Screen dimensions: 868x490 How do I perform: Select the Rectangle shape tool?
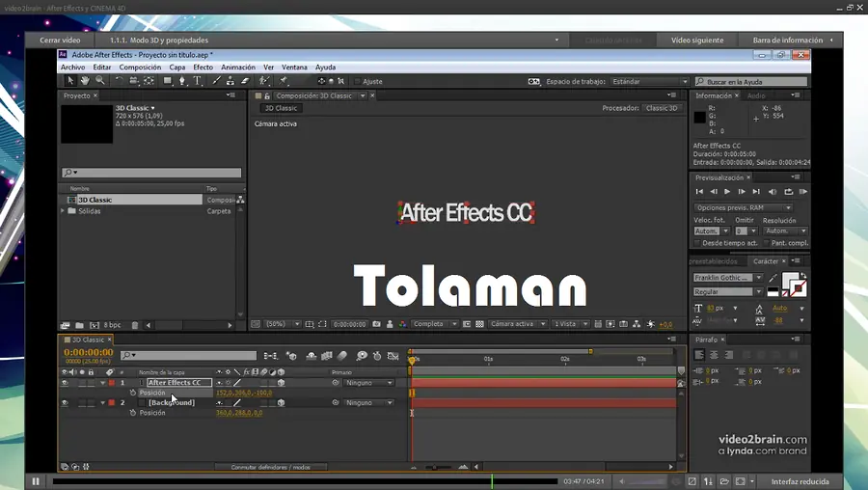(x=168, y=81)
